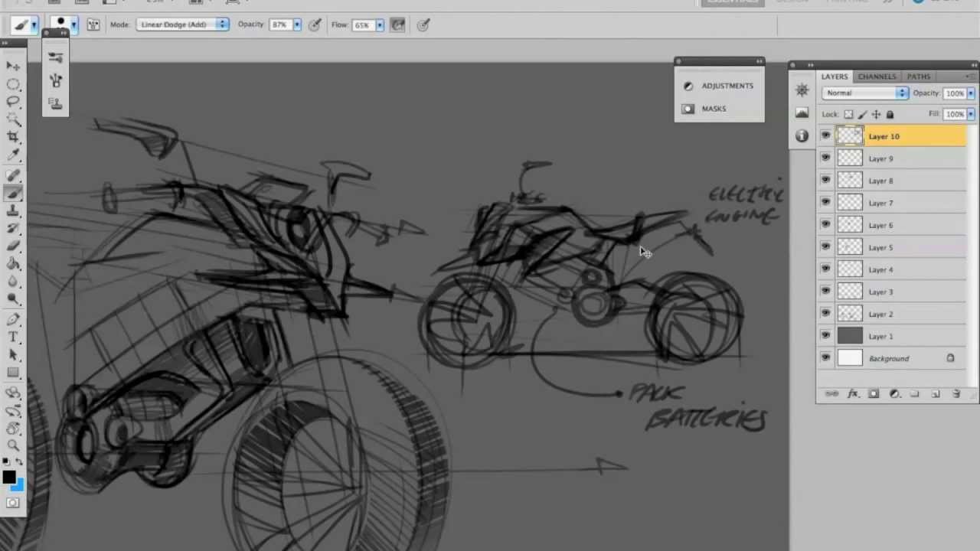Select the Type tool
This screenshot has height=551, width=980.
pyautogui.click(x=13, y=337)
